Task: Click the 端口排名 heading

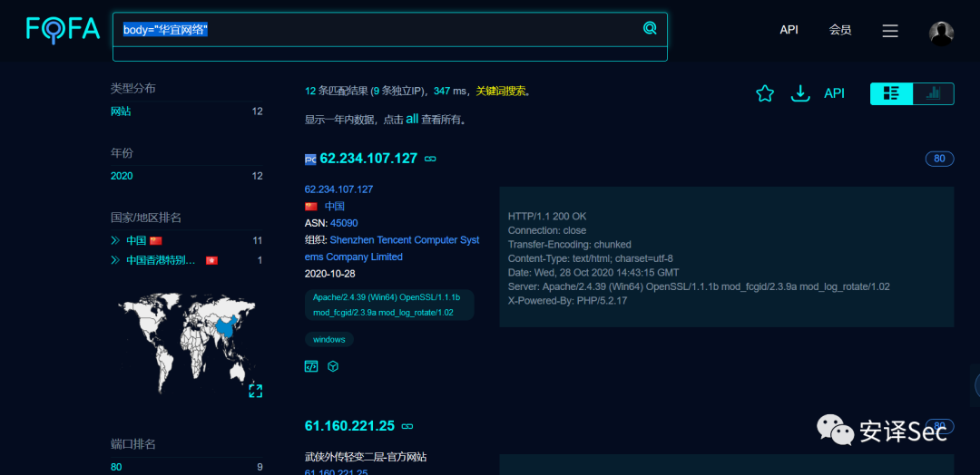Action: coord(133,444)
